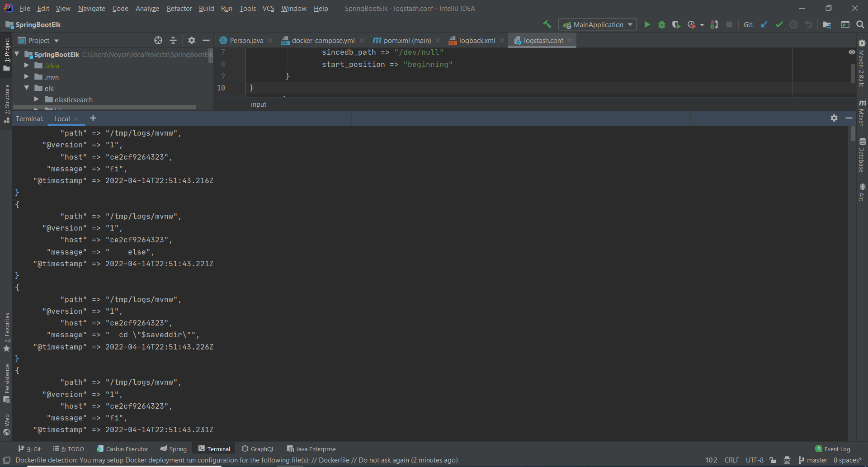Run MainApplication with the green play button

tap(647, 24)
